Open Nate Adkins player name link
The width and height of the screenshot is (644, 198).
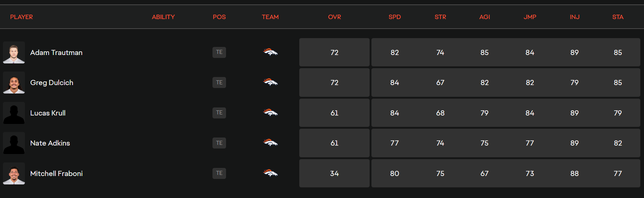pos(50,143)
